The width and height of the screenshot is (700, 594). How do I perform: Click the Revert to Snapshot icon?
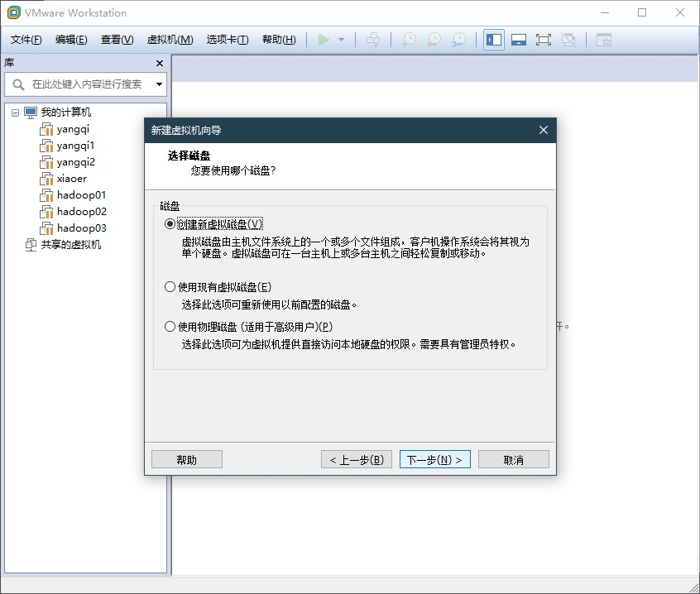(434, 40)
